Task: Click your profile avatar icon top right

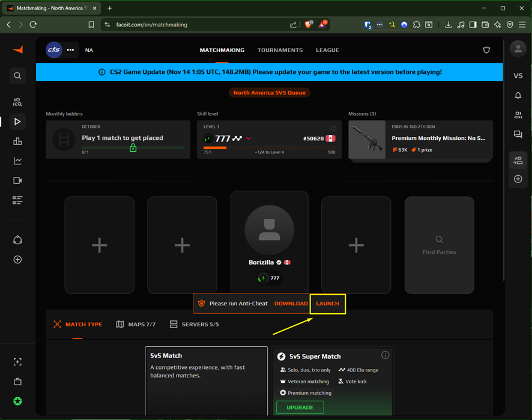Action: click(x=518, y=49)
